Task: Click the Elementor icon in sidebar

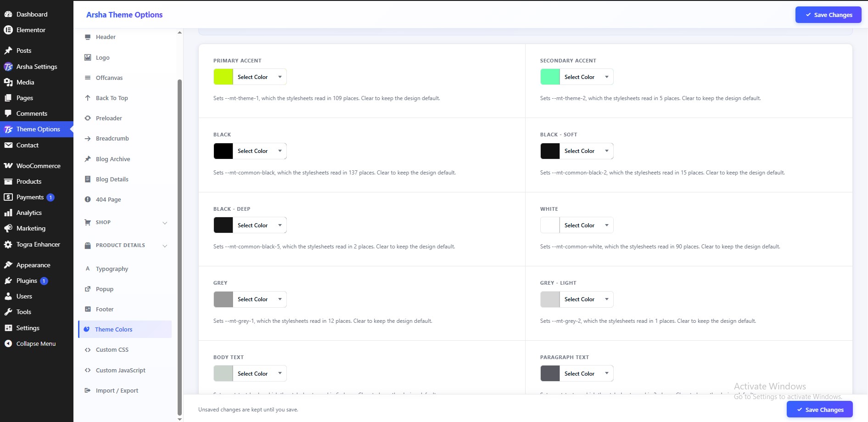Action: click(x=8, y=30)
